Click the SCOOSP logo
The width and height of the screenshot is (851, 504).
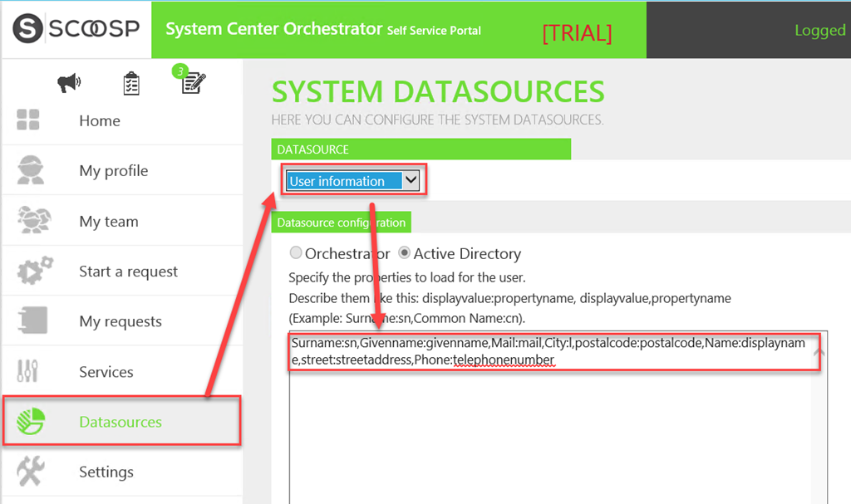[76, 29]
